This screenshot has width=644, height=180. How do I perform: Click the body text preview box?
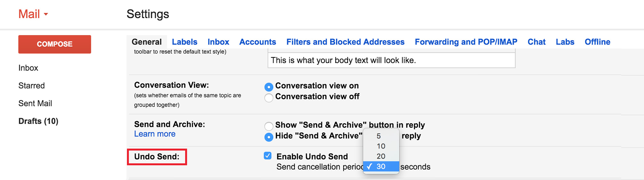391,60
